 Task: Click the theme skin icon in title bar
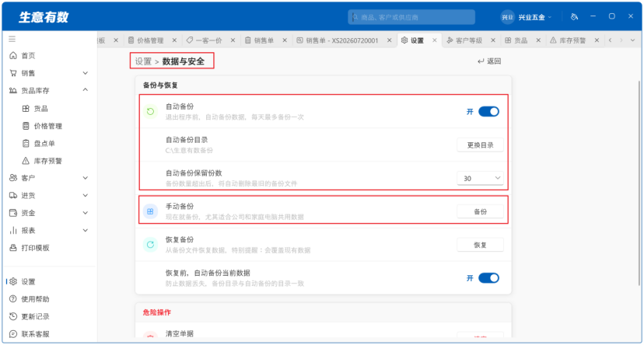574,17
